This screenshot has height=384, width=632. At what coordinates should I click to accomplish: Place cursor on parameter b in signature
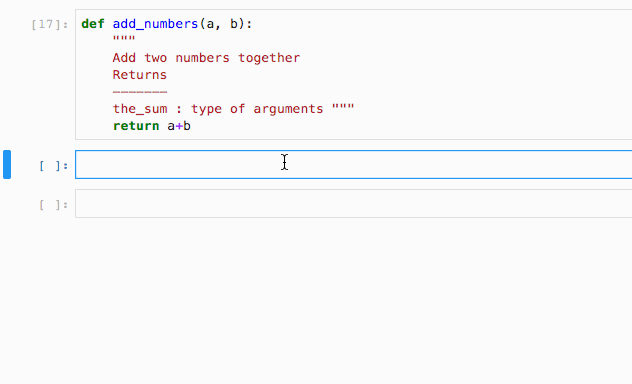pyautogui.click(x=234, y=24)
